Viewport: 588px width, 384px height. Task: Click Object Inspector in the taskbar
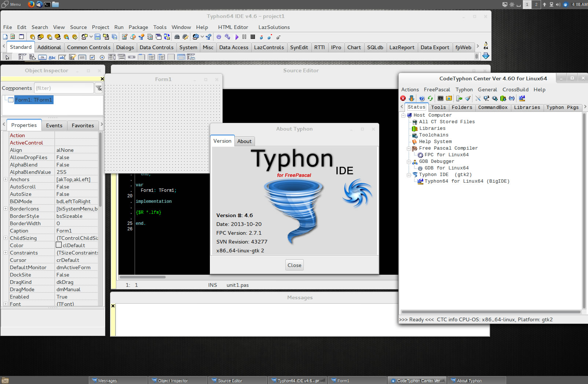tap(178, 380)
